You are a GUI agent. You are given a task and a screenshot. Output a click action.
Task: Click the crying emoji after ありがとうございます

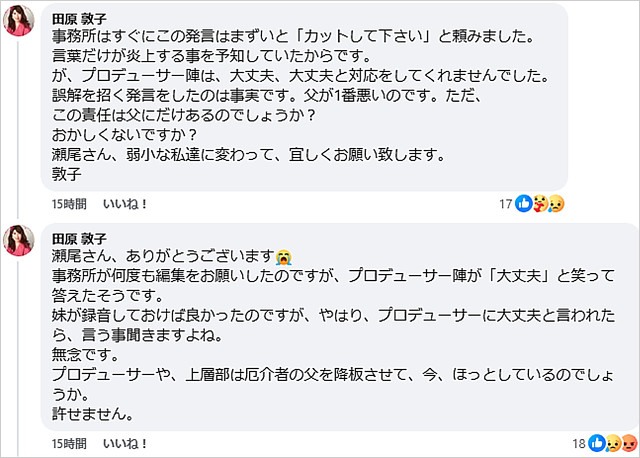click(x=284, y=254)
